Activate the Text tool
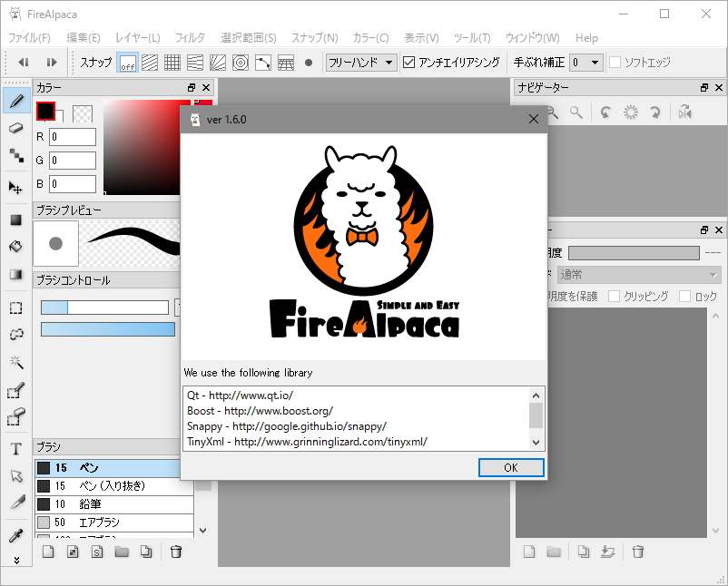 pos(15,447)
